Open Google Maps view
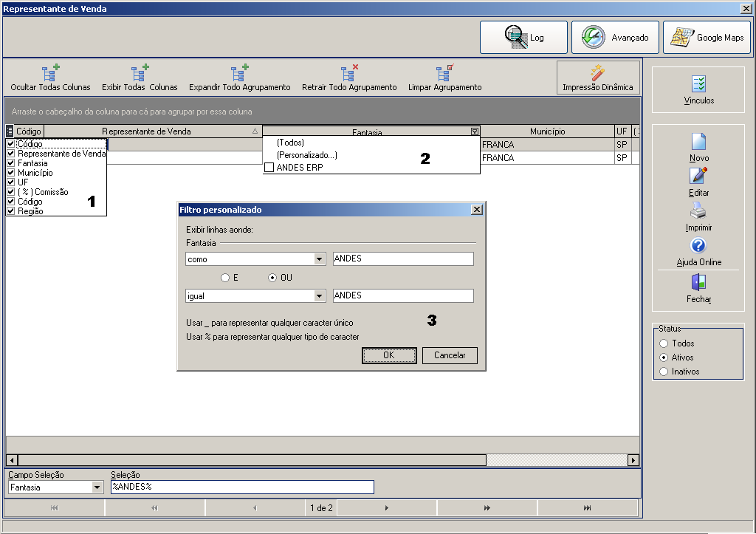 coord(707,37)
